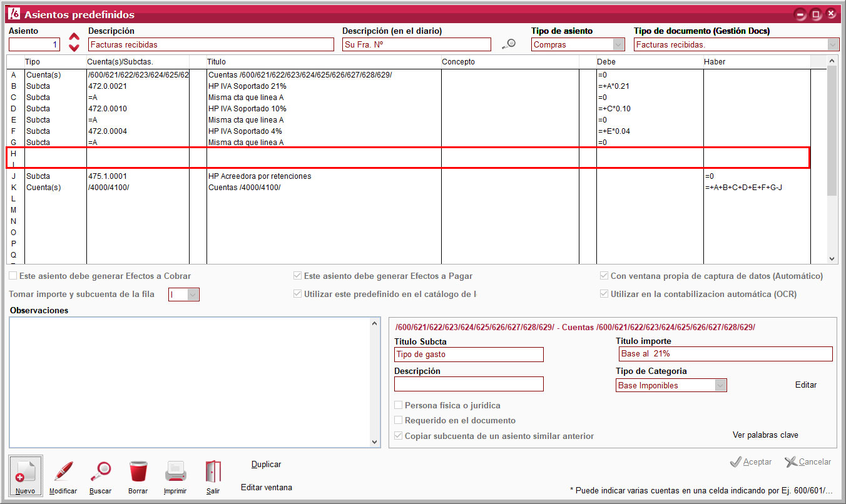Click Editar next to Tipo de Categoria
The width and height of the screenshot is (846, 504).
click(805, 385)
